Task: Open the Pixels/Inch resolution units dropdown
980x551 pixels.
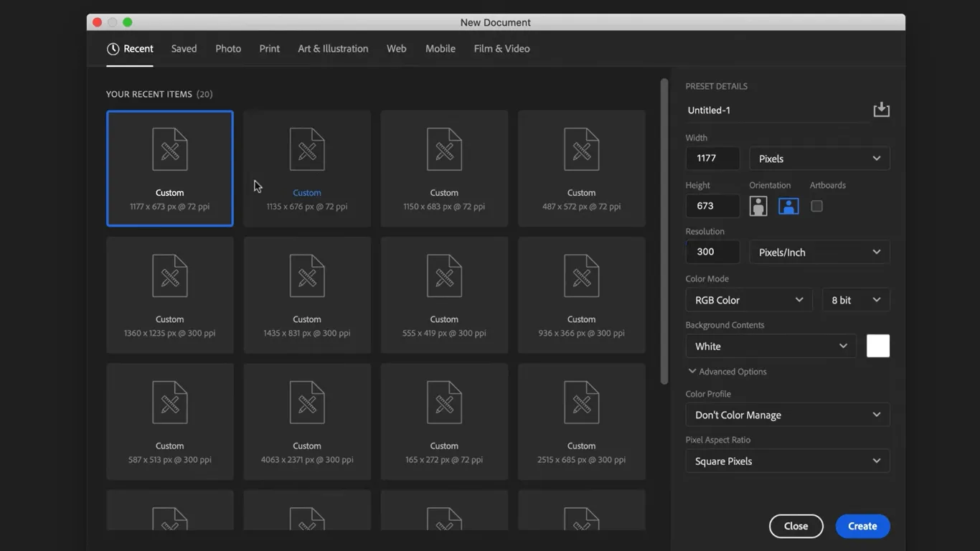Action: coord(819,252)
